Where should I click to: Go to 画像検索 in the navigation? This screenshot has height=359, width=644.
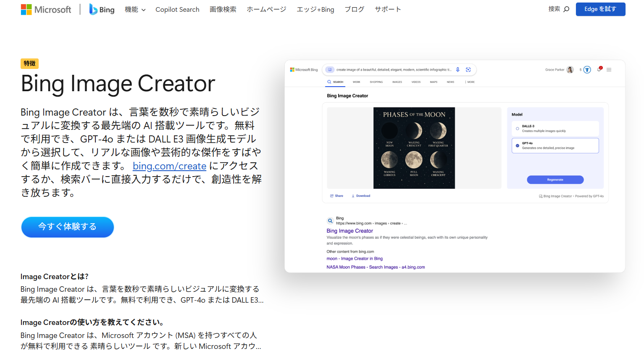click(223, 9)
